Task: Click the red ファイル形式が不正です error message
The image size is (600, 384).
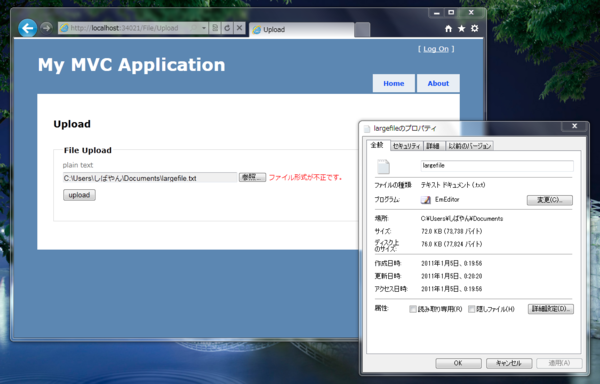Action: click(305, 177)
